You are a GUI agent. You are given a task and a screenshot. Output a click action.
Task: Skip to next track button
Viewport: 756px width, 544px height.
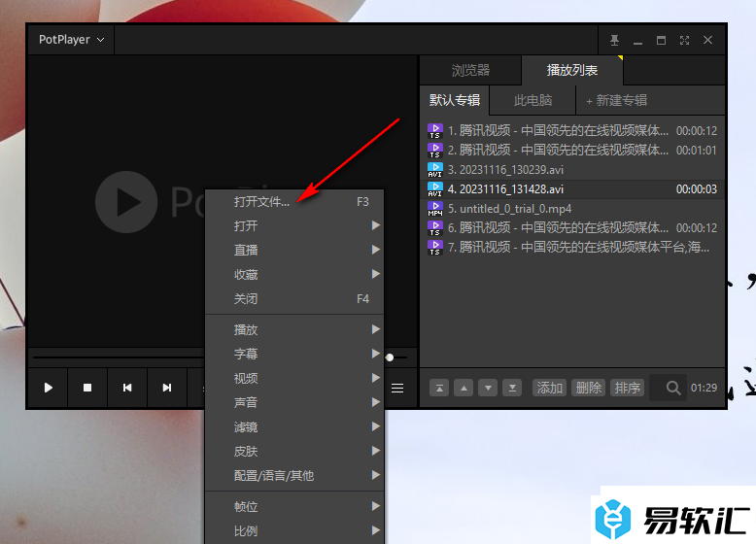pyautogui.click(x=167, y=388)
